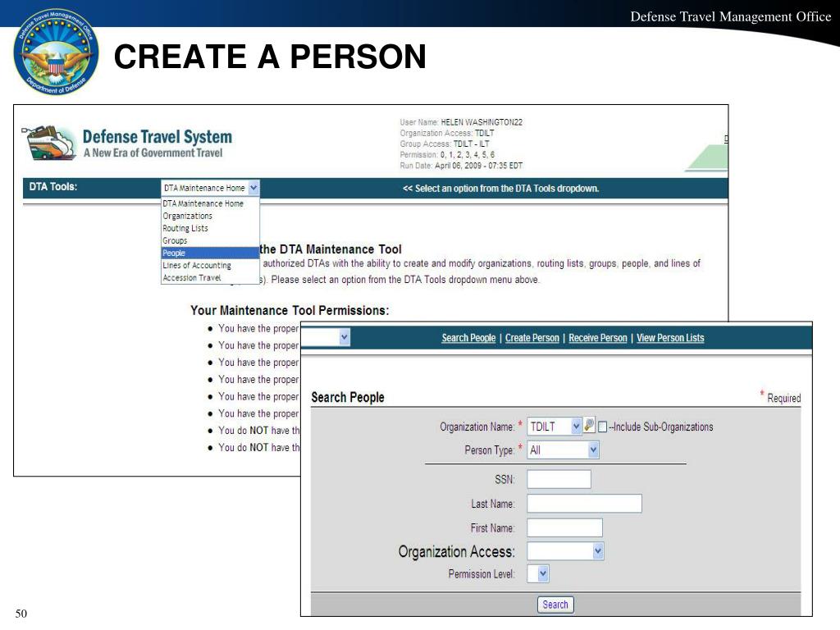Select Lines of Accounting menu option
Viewport: 840px width, 630px height.
coord(197,265)
